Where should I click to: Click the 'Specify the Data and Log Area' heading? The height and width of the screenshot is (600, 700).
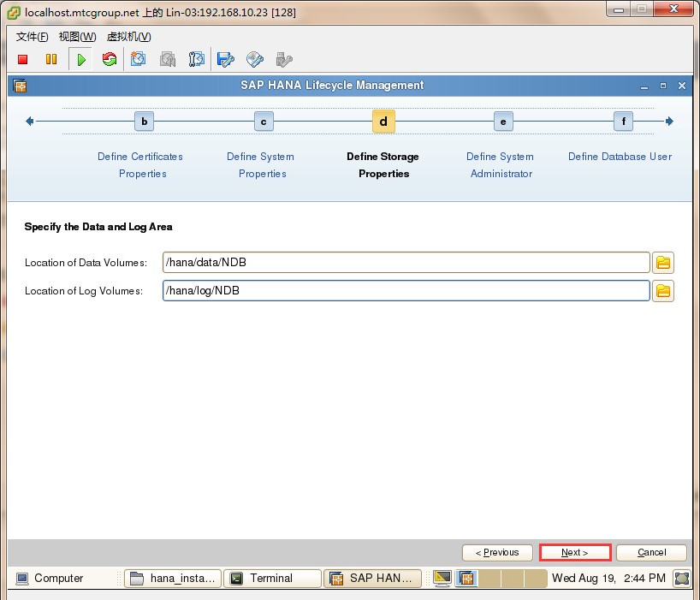pos(98,227)
